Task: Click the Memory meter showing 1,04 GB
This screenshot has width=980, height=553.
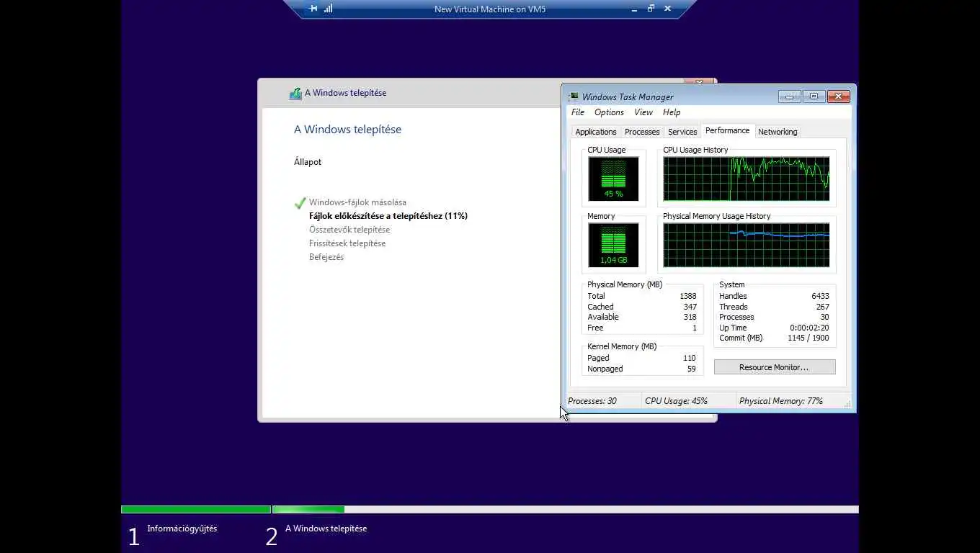Action: [x=613, y=245]
